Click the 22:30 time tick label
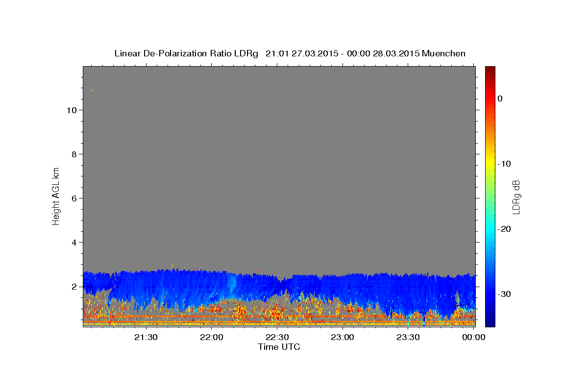Viewport: 588px width, 392px height. click(277, 337)
